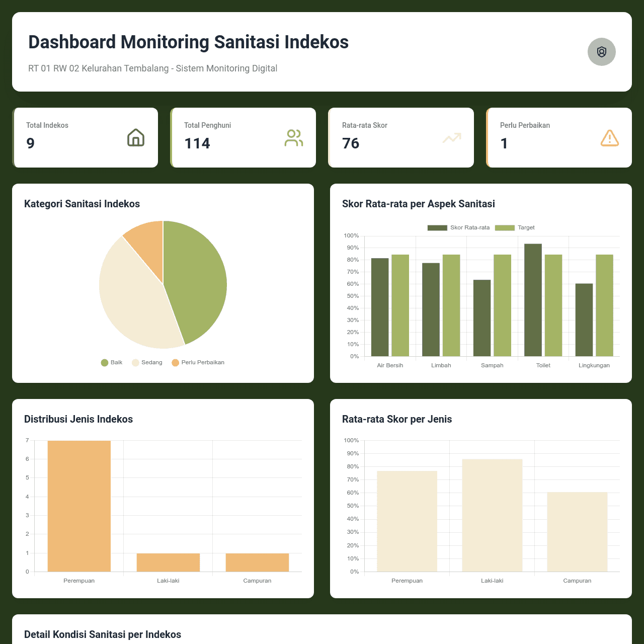This screenshot has width=644, height=644.
Task: Click the Campuran bar in Rata-rata Skor per Jenis
Action: click(577, 532)
